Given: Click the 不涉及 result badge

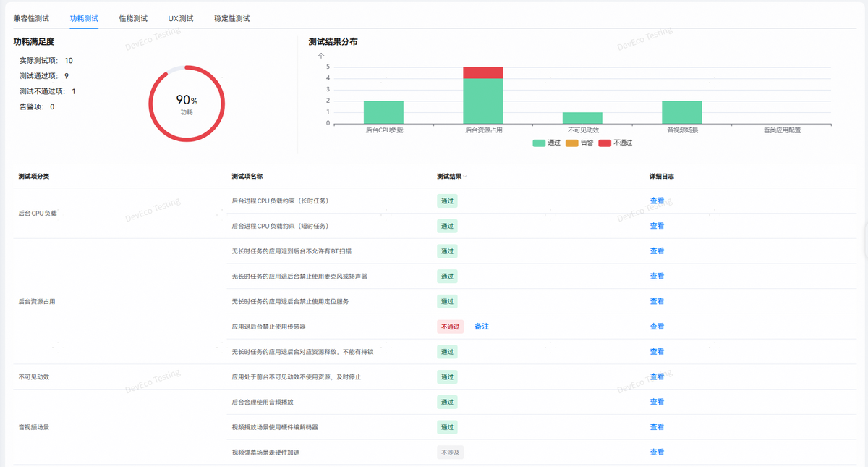Looking at the screenshot, I should (449, 453).
